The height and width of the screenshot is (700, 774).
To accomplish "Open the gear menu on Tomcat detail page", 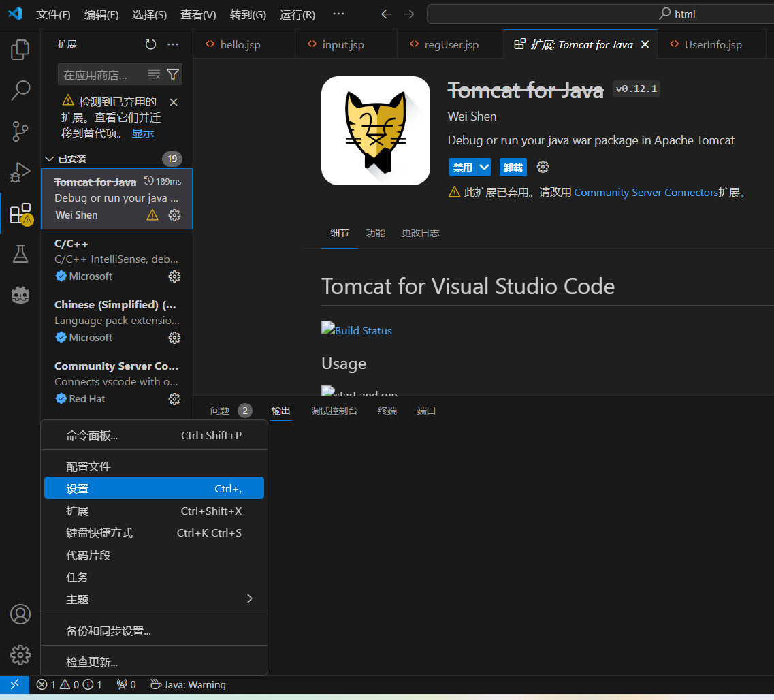I will tap(543, 168).
